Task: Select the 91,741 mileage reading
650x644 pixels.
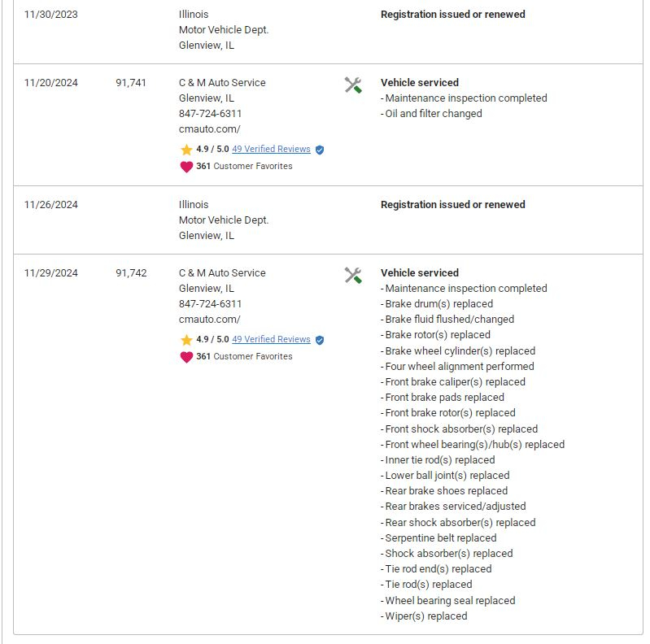Action: (x=131, y=83)
